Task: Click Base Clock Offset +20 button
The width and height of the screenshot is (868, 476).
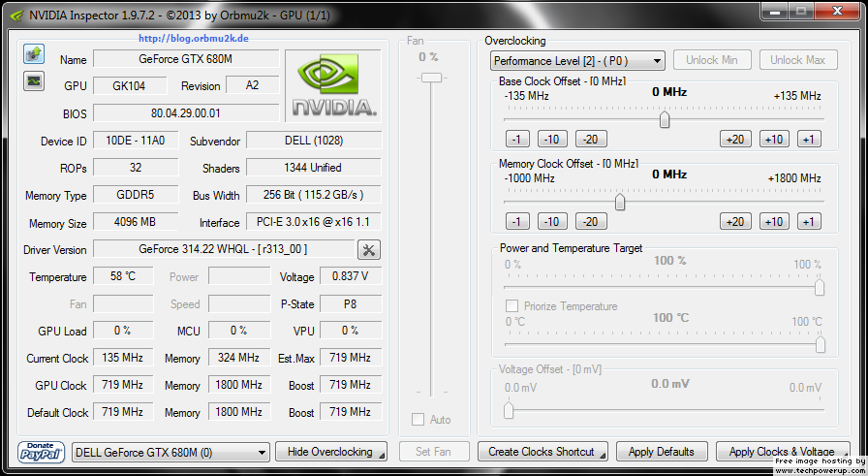Action: (x=735, y=139)
